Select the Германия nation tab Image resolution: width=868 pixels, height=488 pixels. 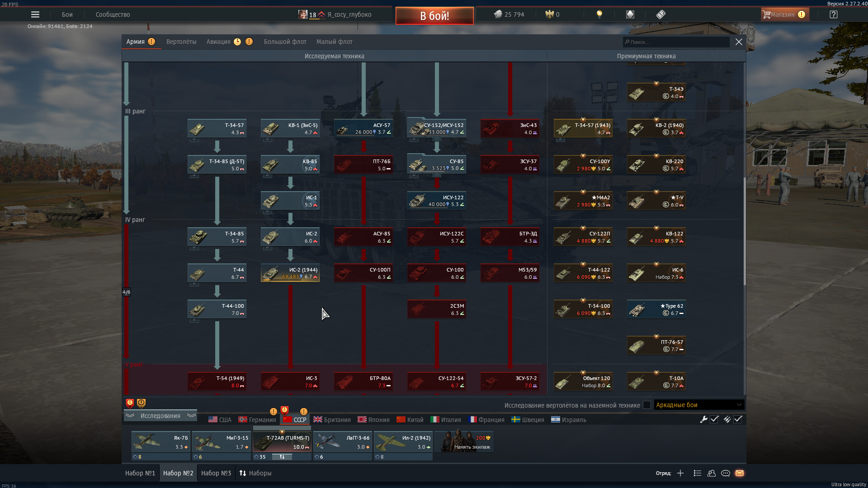point(257,419)
